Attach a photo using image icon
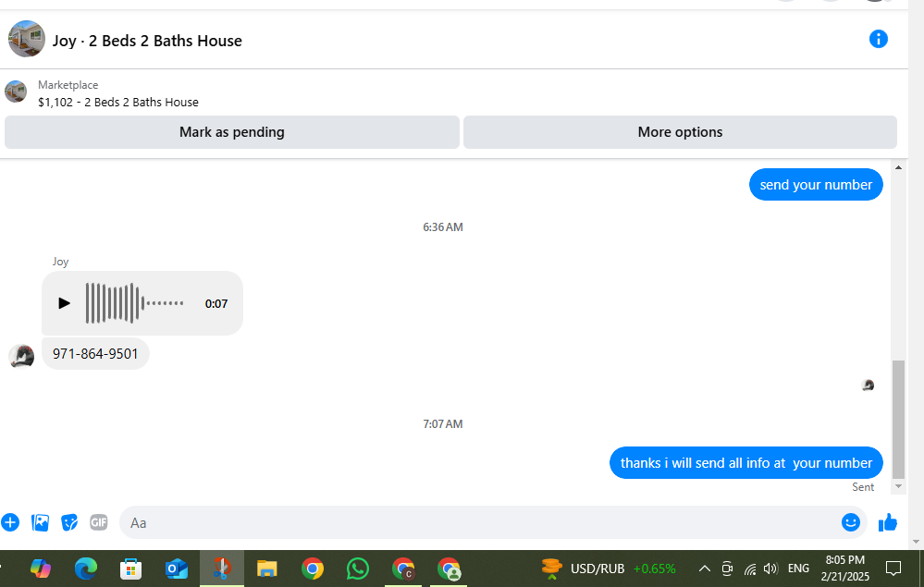The image size is (924, 587). (40, 522)
